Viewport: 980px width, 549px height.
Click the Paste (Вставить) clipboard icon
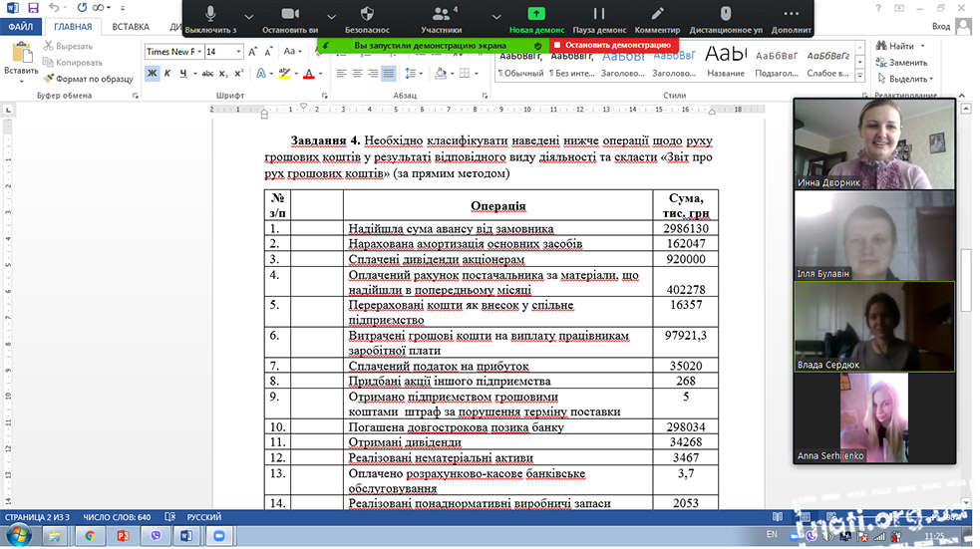[21, 54]
